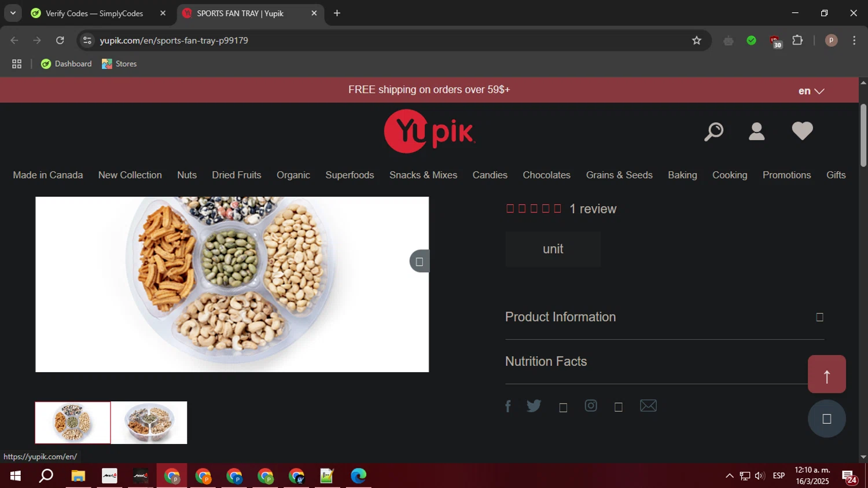Open Chocolates category
Screen dimensions: 868x488
pyautogui.click(x=546, y=175)
